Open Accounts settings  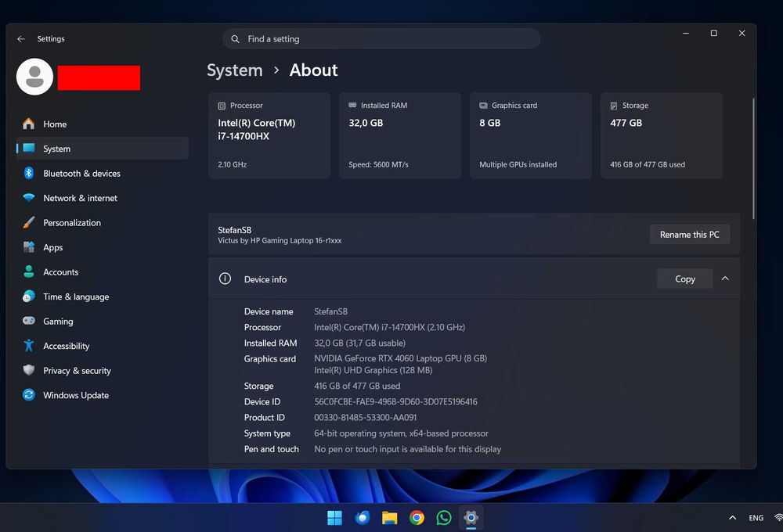[103, 271]
